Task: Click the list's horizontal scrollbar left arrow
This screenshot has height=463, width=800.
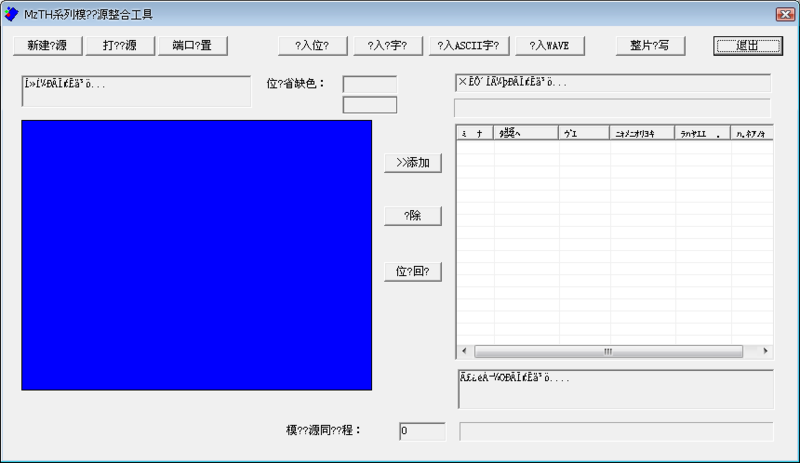Action: (464, 351)
